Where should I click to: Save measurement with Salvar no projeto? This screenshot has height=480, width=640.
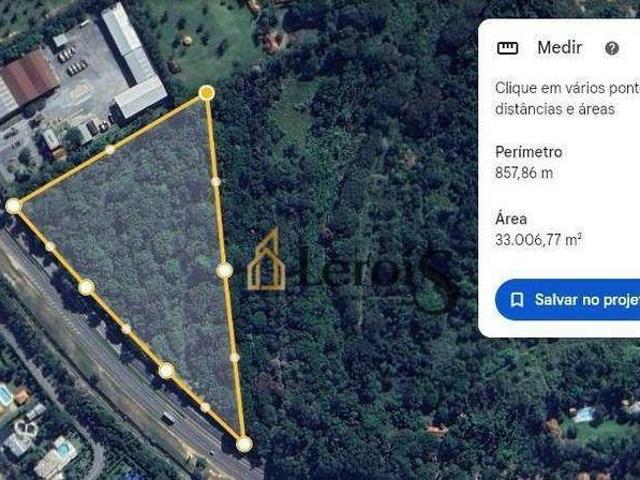pos(567,300)
